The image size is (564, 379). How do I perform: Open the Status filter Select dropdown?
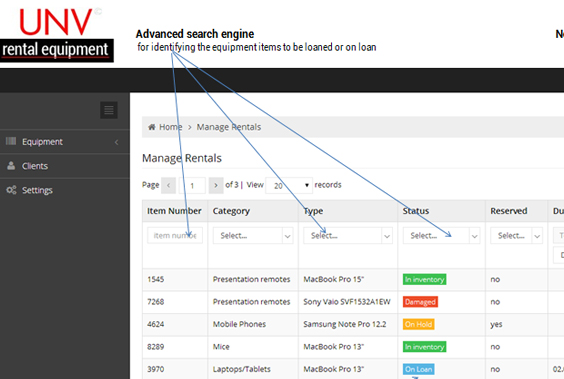[441, 236]
